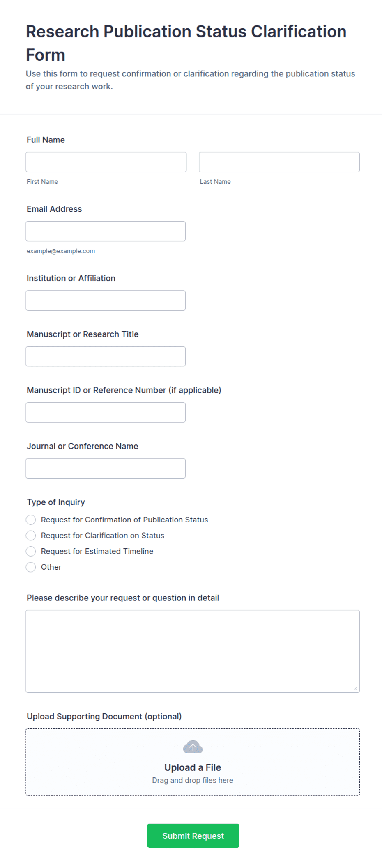Submit the request with green button

193,836
